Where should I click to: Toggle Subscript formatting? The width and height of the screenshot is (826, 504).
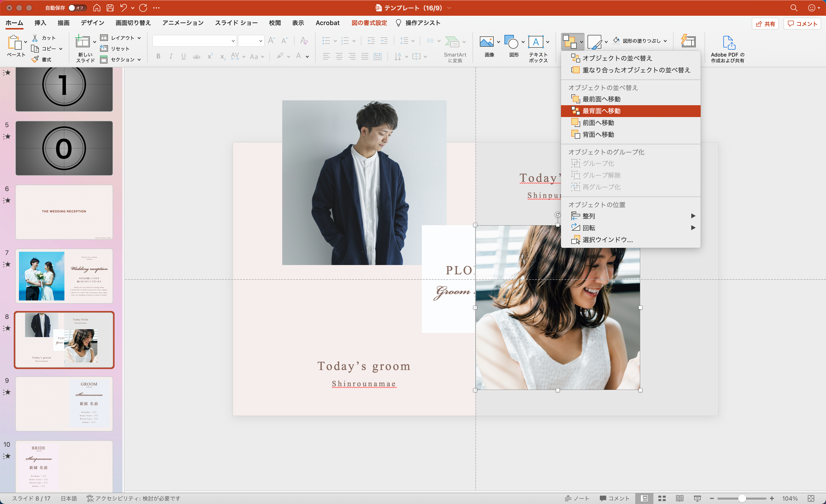222,57
